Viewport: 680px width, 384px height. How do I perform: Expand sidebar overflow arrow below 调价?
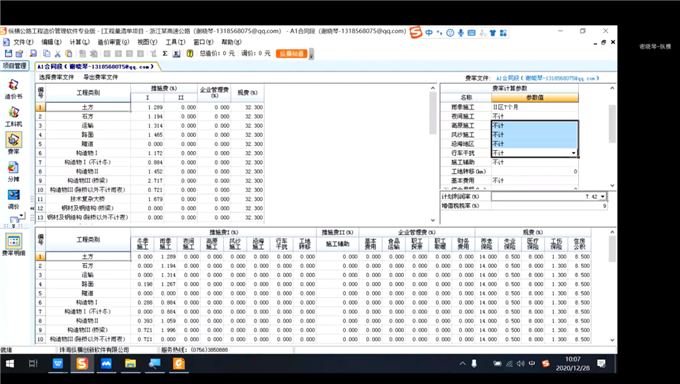[x=20, y=216]
